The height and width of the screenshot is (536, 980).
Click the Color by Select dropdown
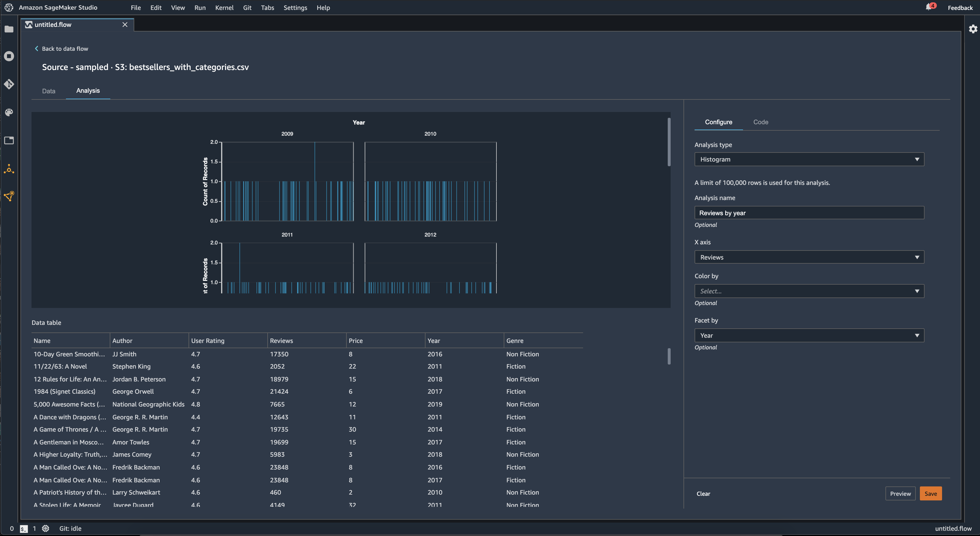809,290
